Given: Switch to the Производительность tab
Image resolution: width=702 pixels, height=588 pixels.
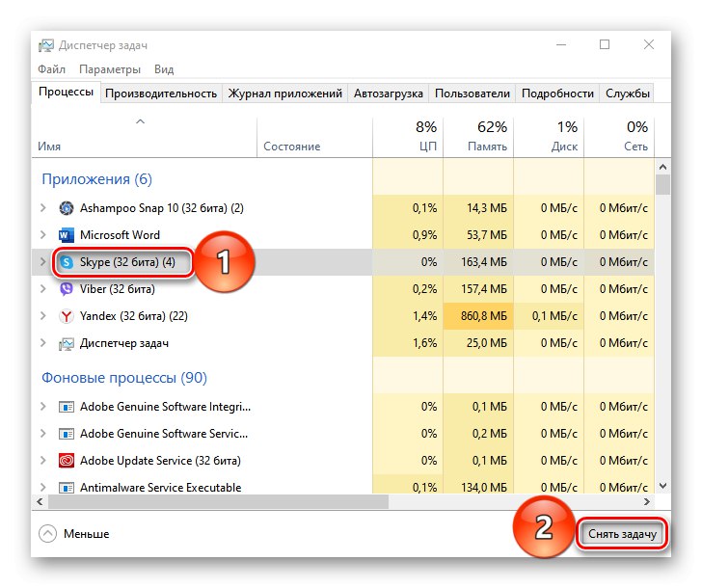Looking at the screenshot, I should [x=161, y=94].
